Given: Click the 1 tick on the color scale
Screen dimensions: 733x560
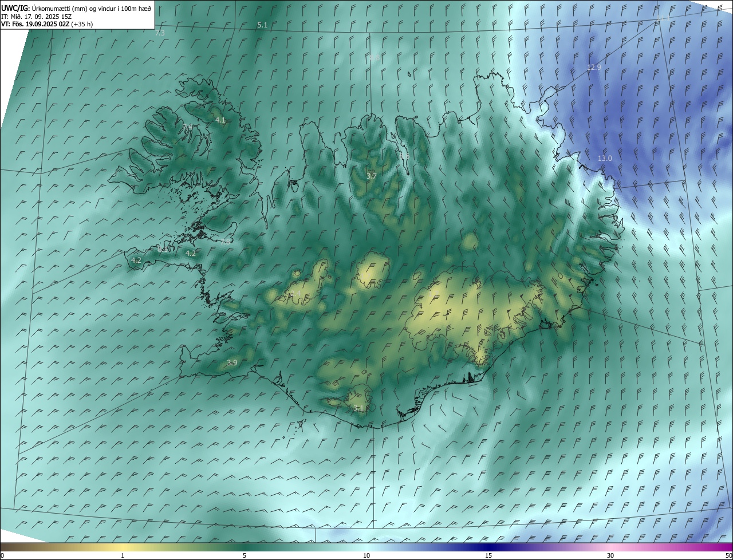Looking at the screenshot, I should point(123,556).
